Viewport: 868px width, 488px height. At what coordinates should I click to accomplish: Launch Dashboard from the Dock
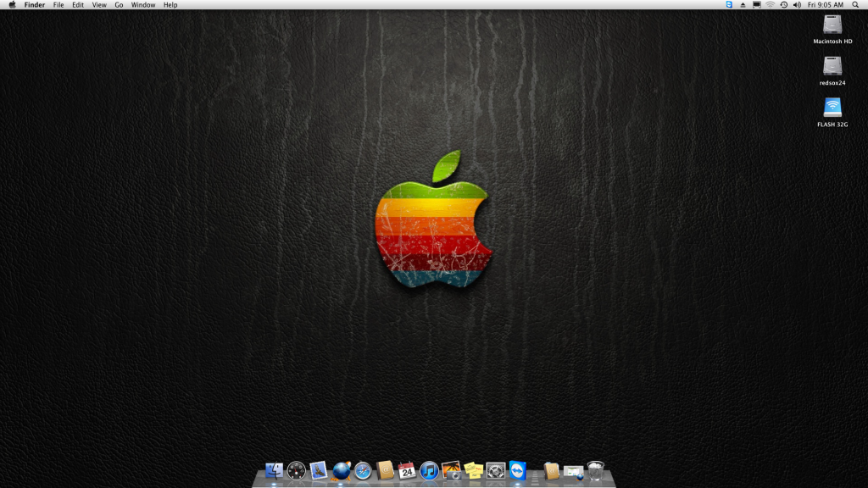click(x=296, y=471)
